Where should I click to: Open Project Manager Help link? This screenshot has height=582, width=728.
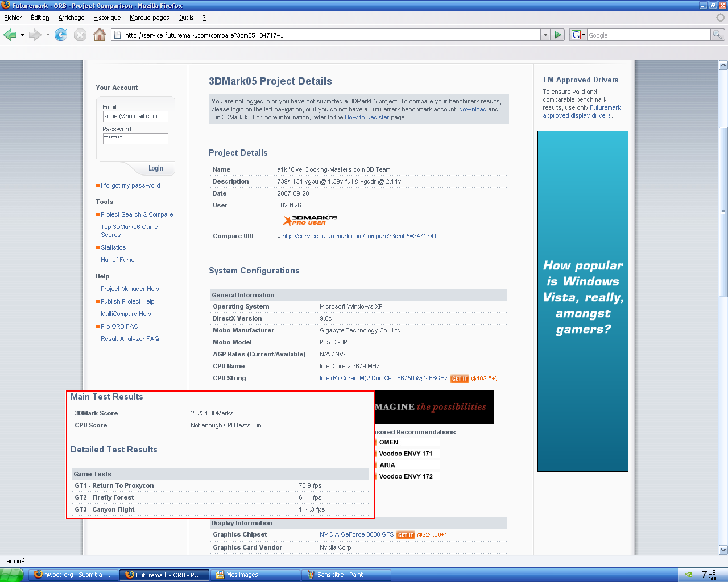[130, 289]
